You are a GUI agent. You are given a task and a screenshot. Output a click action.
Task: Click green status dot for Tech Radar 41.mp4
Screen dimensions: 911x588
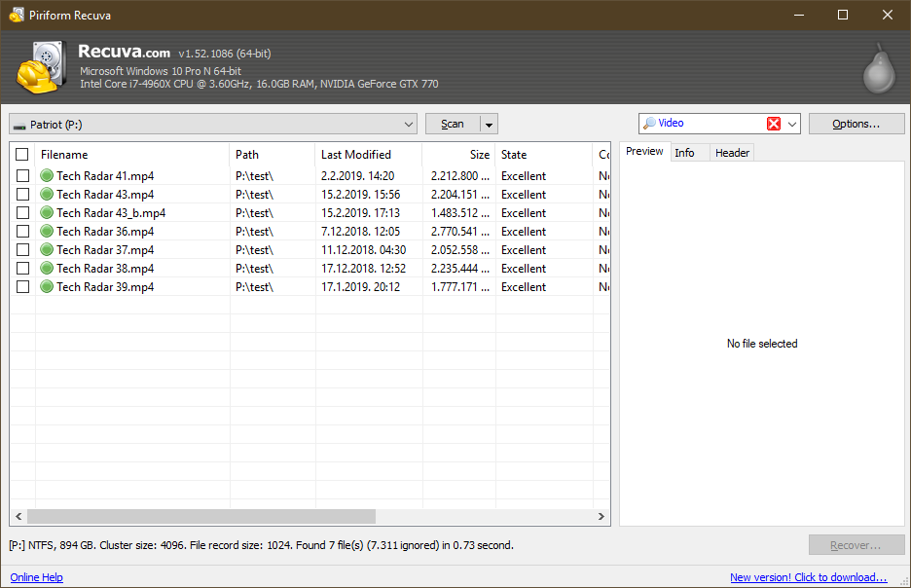[x=47, y=175]
